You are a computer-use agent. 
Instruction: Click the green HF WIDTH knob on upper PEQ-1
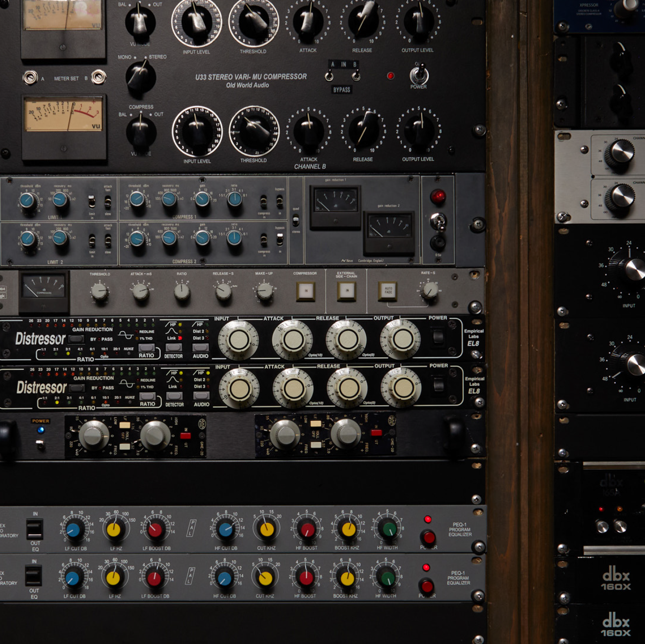(x=388, y=528)
